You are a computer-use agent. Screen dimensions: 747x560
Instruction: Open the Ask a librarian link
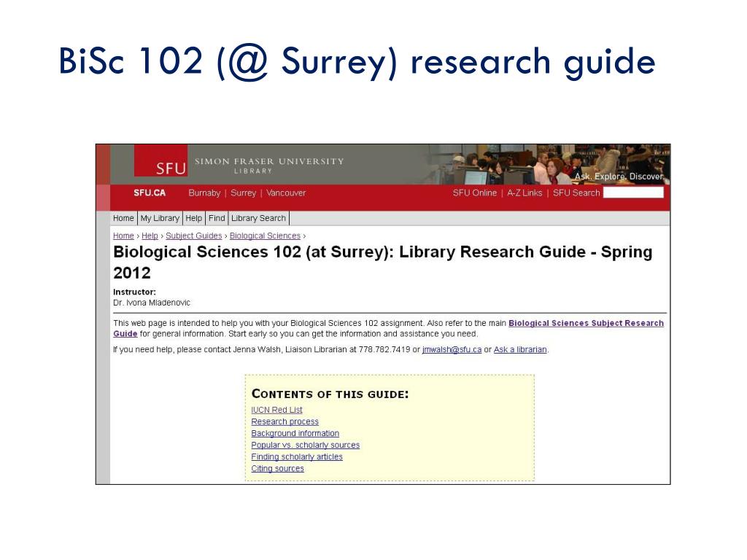tap(520, 349)
